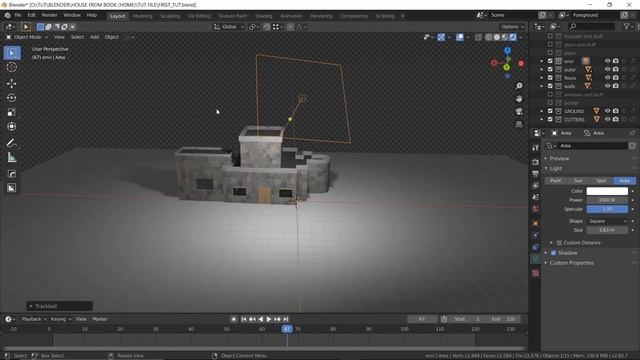Switch to the Shading workspace tab
640x360 pixels.
click(x=264, y=16)
